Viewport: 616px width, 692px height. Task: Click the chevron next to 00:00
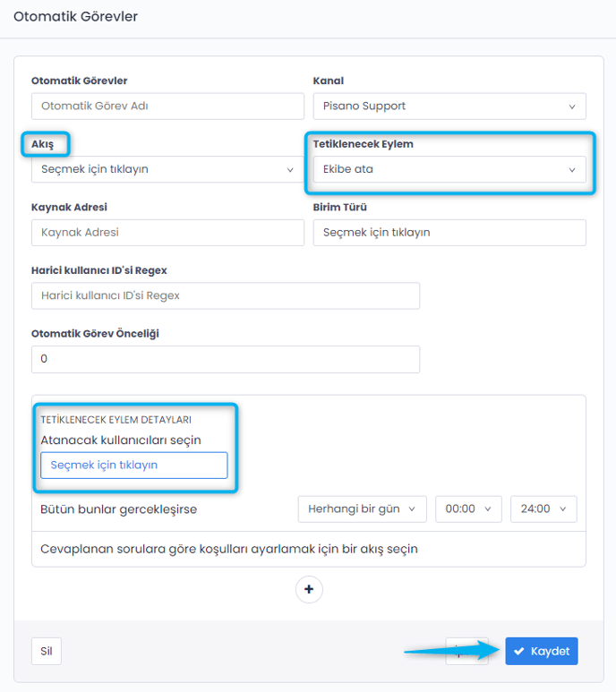point(487,508)
